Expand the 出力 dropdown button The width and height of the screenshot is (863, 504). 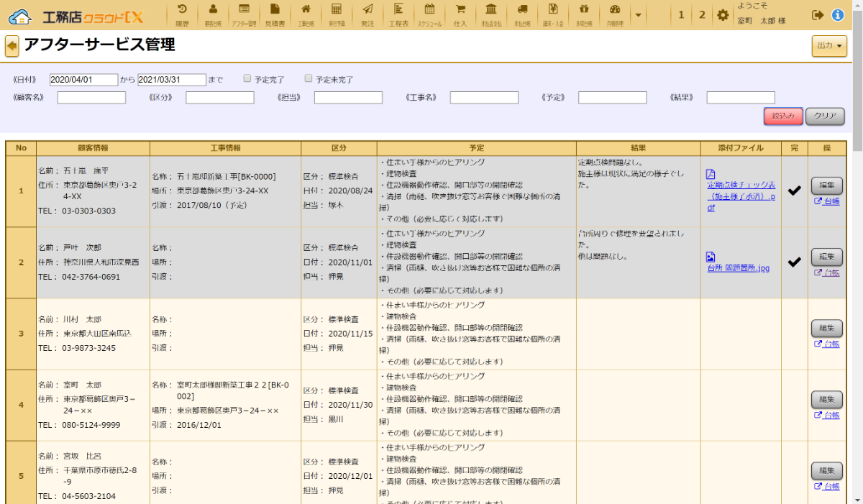829,46
